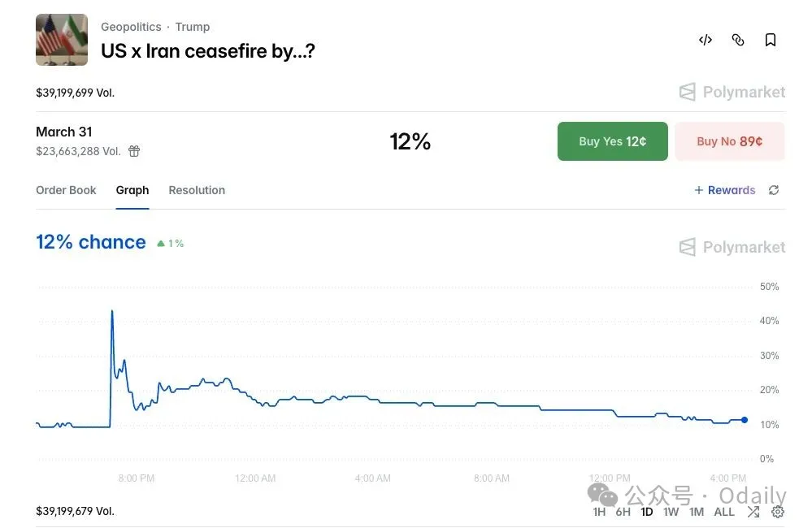Click the shuffle arrows chart icon
This screenshot has height=528, width=812.
point(753,512)
